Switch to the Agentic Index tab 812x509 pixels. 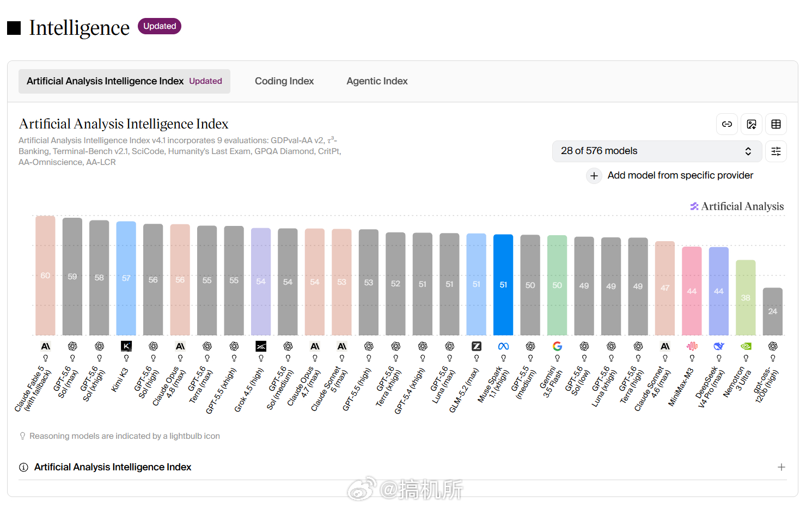coord(377,81)
